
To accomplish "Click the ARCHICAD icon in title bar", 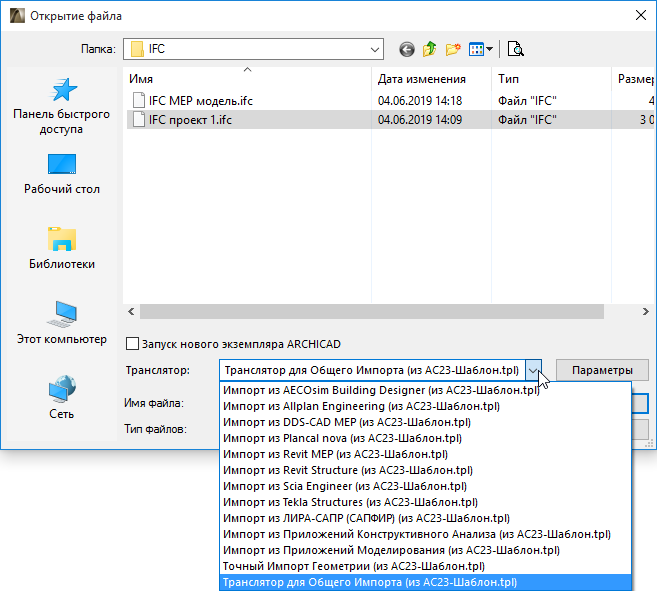I will coord(17,16).
